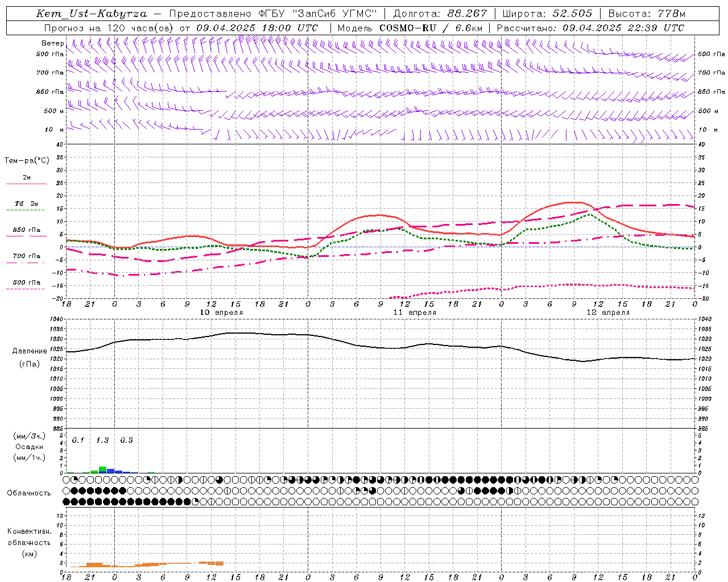The image size is (728, 582).
Task: Click the 11 апреля date label
Action: tap(415, 313)
